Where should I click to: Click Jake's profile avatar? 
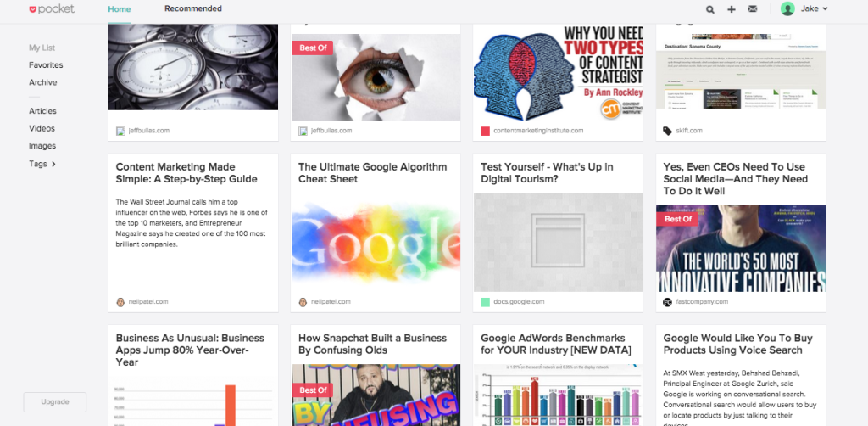point(787,8)
